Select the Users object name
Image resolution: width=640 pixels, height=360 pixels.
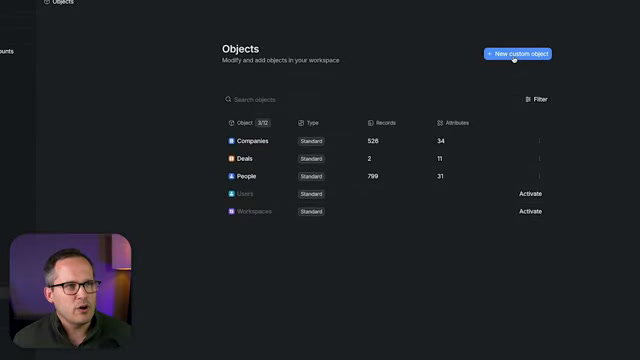tap(245, 194)
